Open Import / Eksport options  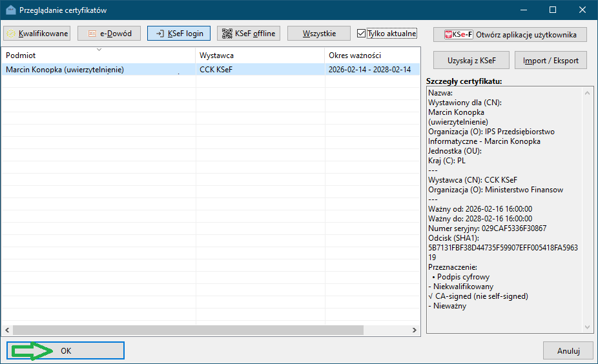pos(551,61)
